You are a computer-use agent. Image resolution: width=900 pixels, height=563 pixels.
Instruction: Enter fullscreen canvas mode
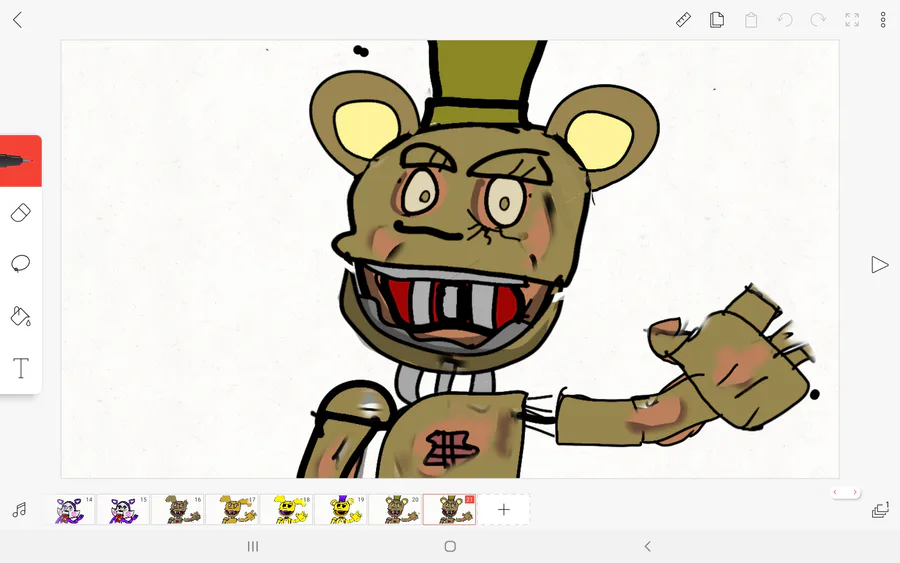852,20
